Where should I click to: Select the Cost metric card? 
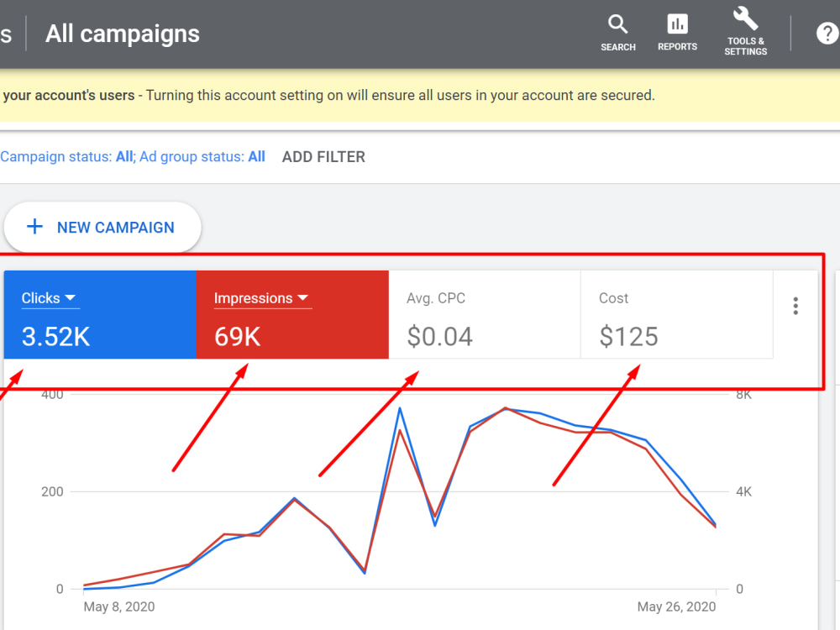(x=676, y=314)
